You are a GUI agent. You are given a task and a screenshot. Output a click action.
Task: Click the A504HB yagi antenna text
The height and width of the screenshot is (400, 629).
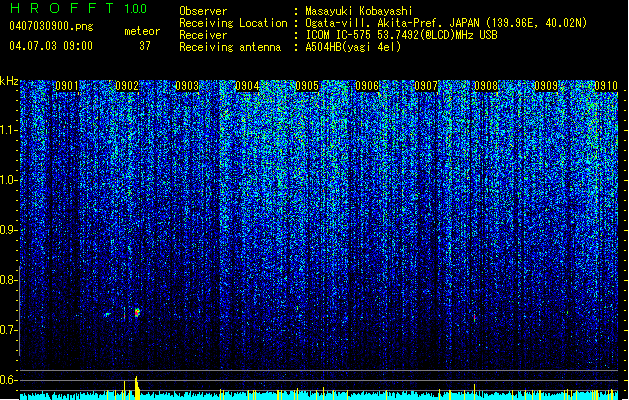(x=353, y=47)
